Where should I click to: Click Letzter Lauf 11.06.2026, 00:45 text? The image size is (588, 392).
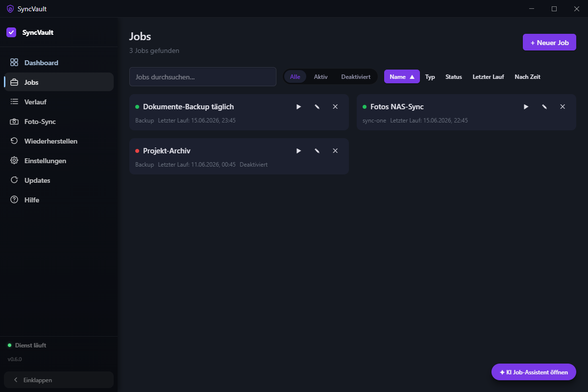(x=197, y=165)
